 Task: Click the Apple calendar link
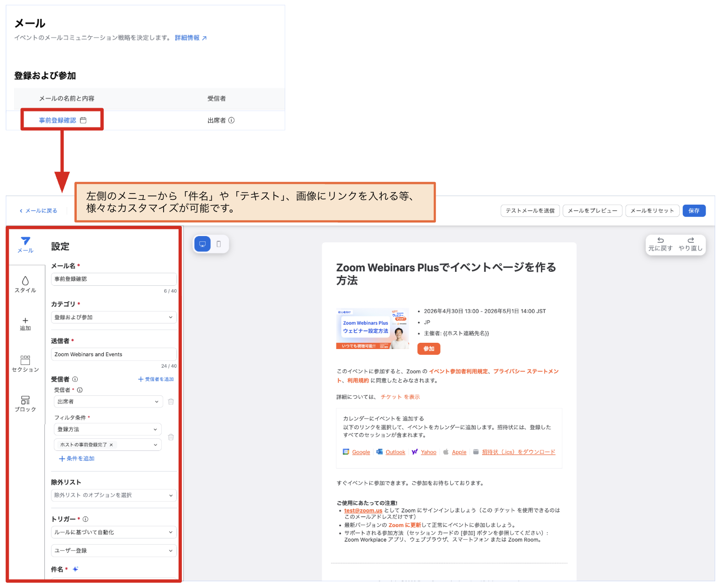459,452
